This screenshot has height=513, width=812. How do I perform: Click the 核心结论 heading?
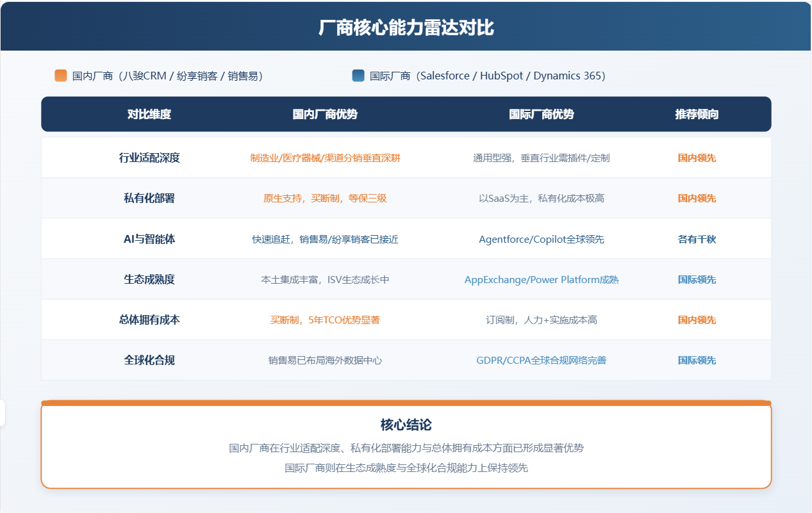point(406,425)
